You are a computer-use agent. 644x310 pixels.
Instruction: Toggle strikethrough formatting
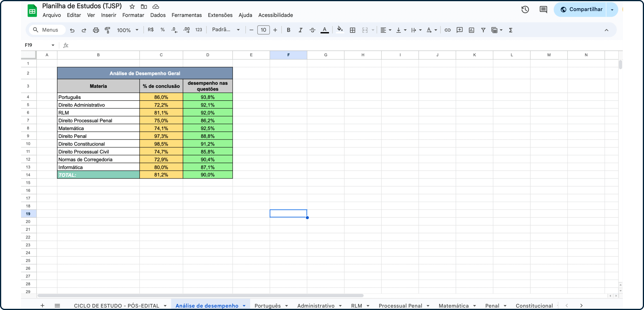312,30
